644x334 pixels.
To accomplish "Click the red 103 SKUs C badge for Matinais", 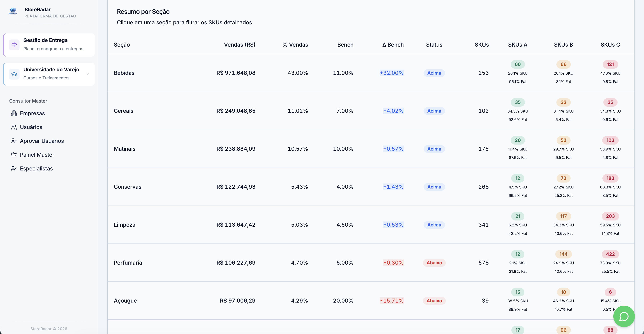I will (x=610, y=140).
